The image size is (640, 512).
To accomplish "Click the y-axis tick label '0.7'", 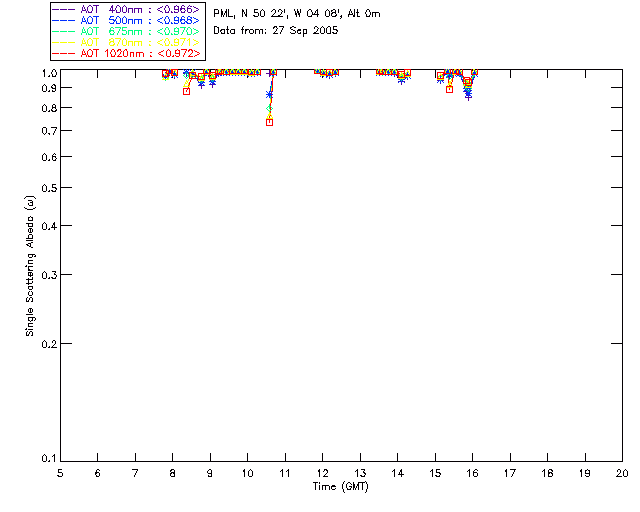I will (49, 131).
